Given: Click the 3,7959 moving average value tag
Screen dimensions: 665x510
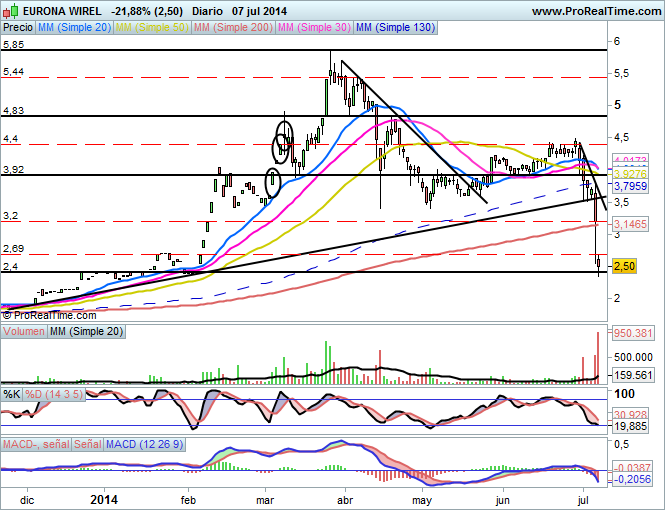Looking at the screenshot, I should (x=630, y=186).
